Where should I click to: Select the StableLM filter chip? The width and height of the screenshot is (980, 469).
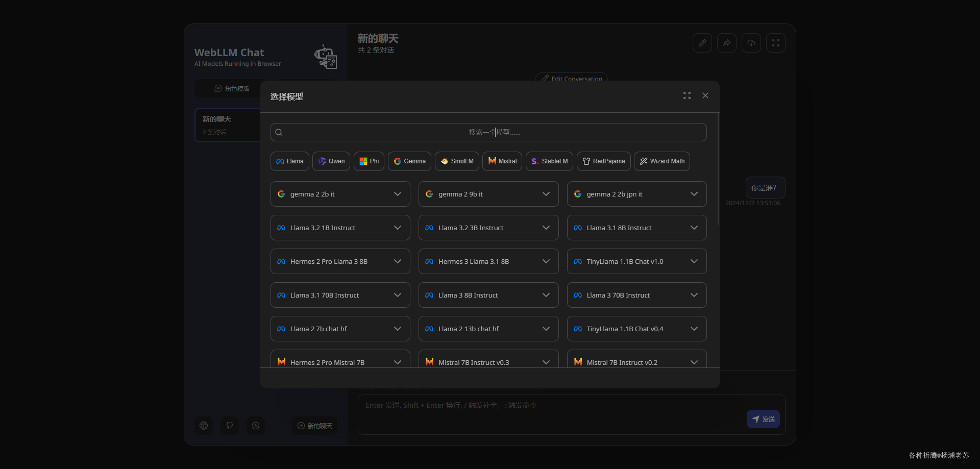click(x=549, y=161)
